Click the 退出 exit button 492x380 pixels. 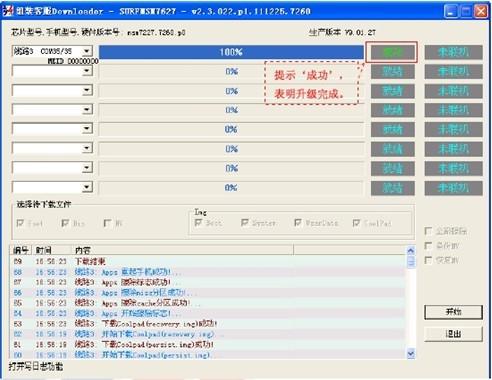(x=453, y=333)
